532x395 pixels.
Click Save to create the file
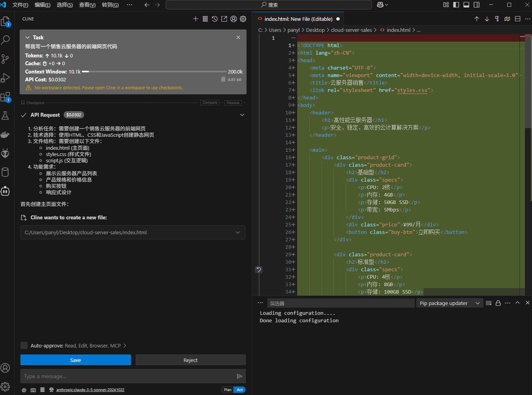coord(75,360)
